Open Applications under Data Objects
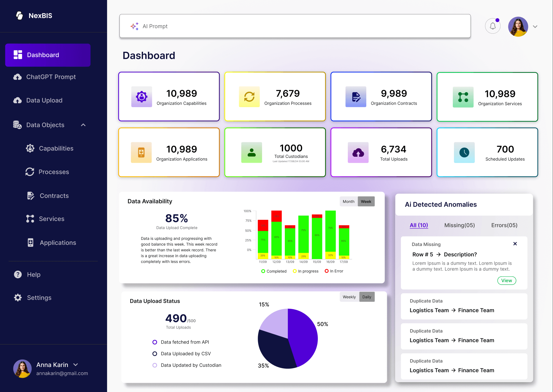Viewport: 553px width, 392px height. 52,243
